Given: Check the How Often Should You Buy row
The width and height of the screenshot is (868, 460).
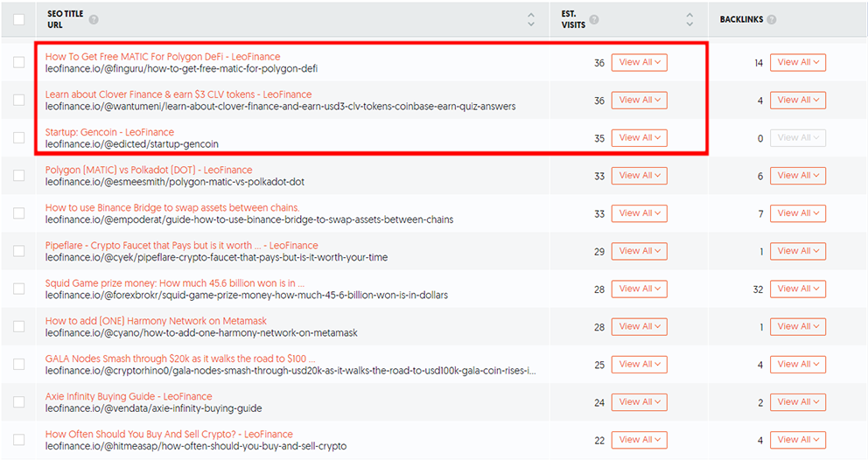Looking at the screenshot, I should click(x=19, y=440).
